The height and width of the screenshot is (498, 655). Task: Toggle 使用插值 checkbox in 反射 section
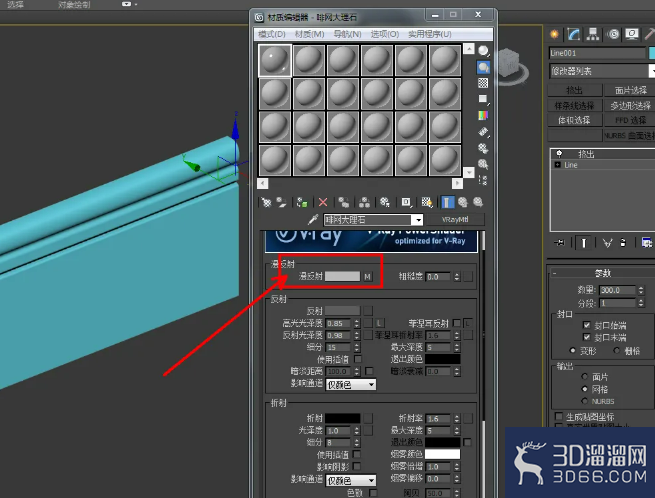(x=358, y=359)
